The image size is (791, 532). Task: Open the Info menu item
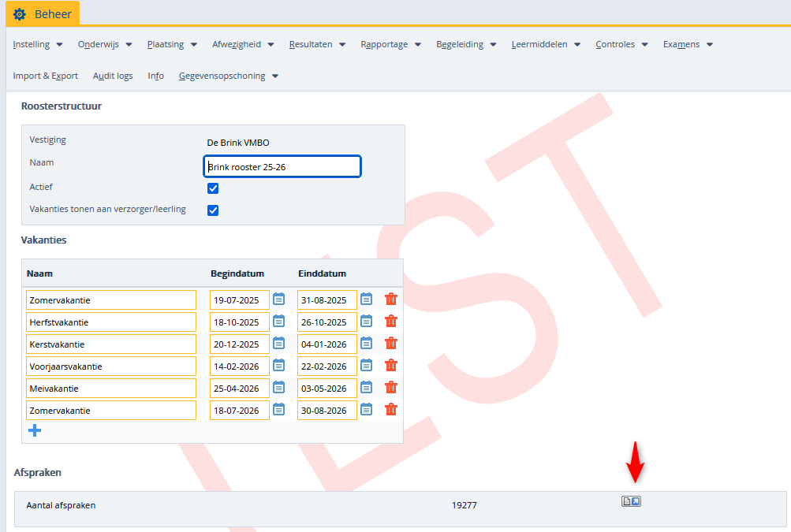[x=156, y=76]
